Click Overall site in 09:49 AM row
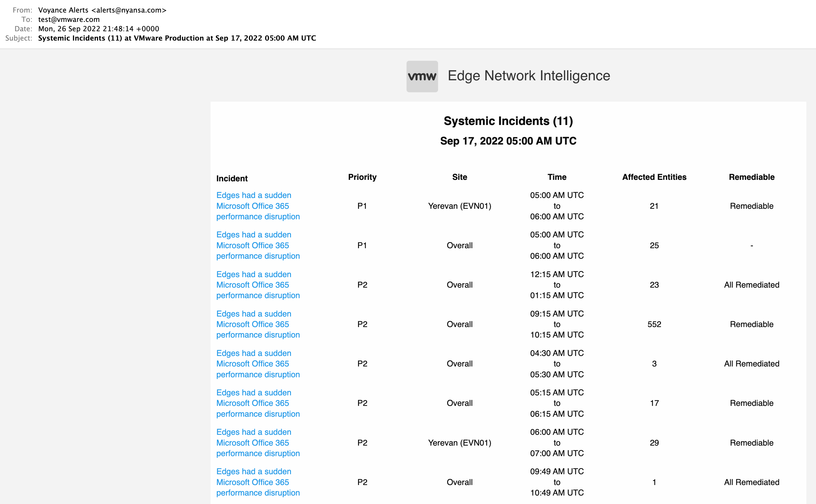The width and height of the screenshot is (816, 504). [x=460, y=482]
